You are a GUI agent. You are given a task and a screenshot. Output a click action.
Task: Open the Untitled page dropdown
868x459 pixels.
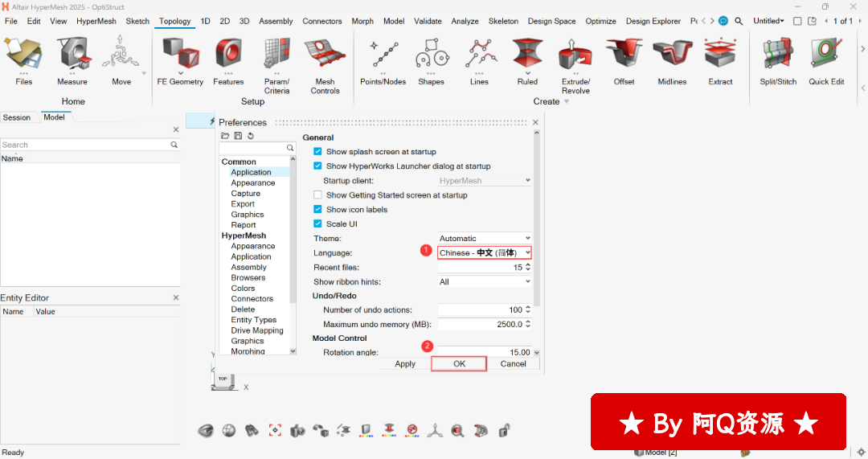coord(769,21)
